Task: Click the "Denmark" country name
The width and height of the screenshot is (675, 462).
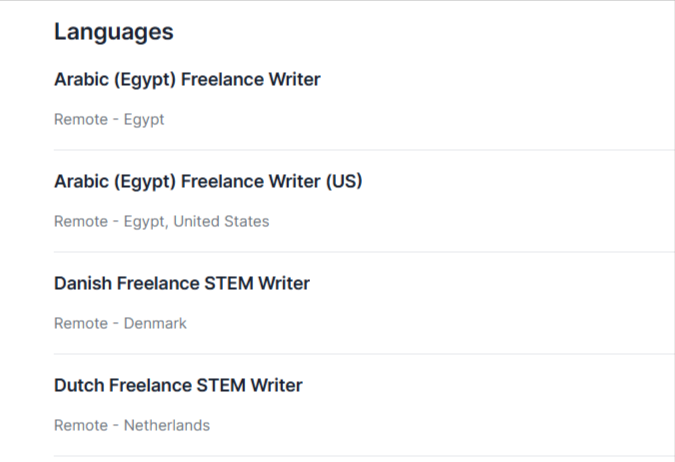Action: tap(155, 323)
